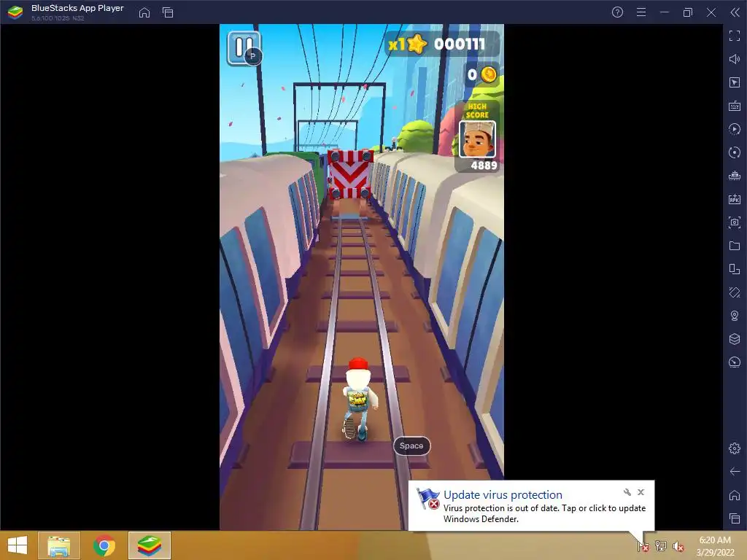
Task: Enter fullscreen mode from sidebar
Action: click(x=735, y=36)
